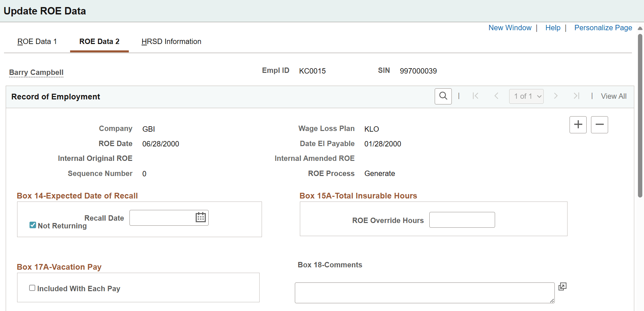Click the Date EI Payable value 01/28/2000

pos(383,144)
